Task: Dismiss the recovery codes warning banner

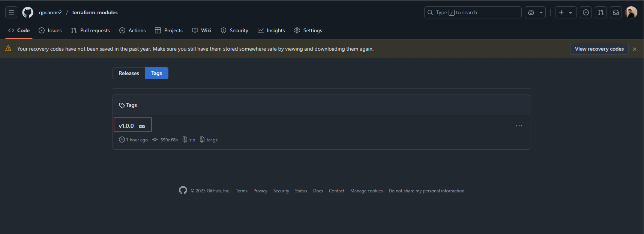Action: point(635,49)
